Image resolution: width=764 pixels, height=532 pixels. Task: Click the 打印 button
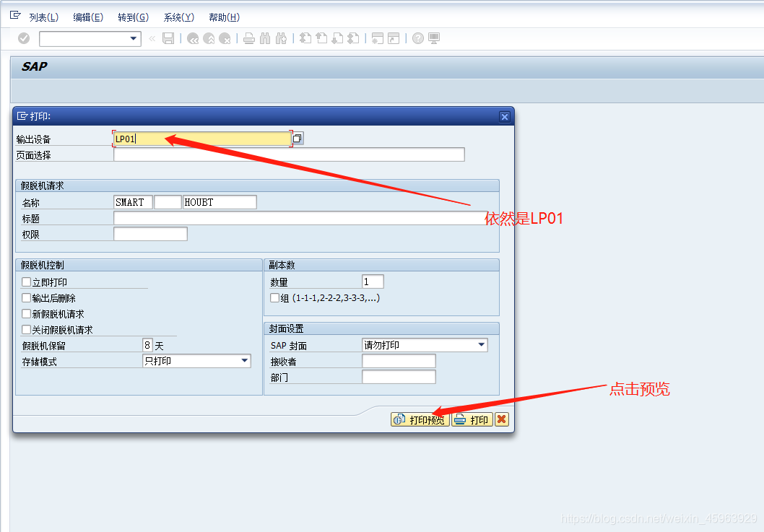[472, 419]
